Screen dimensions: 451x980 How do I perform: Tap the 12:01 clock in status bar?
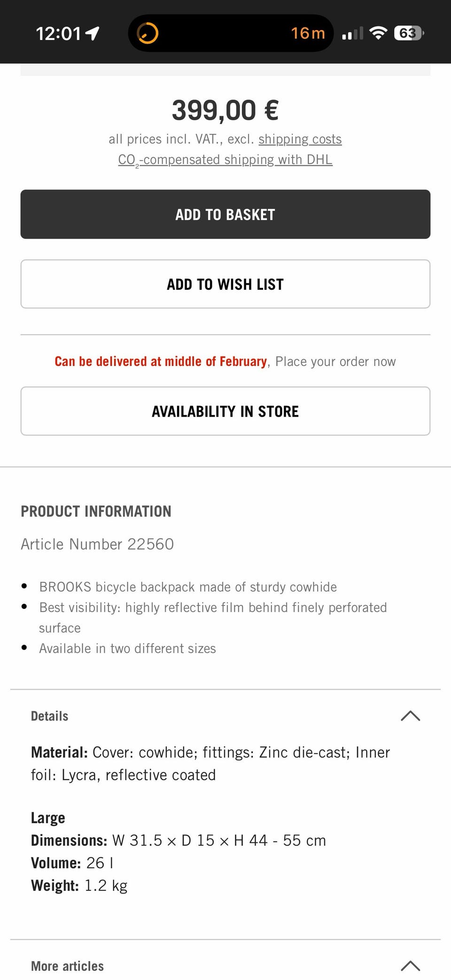[59, 33]
